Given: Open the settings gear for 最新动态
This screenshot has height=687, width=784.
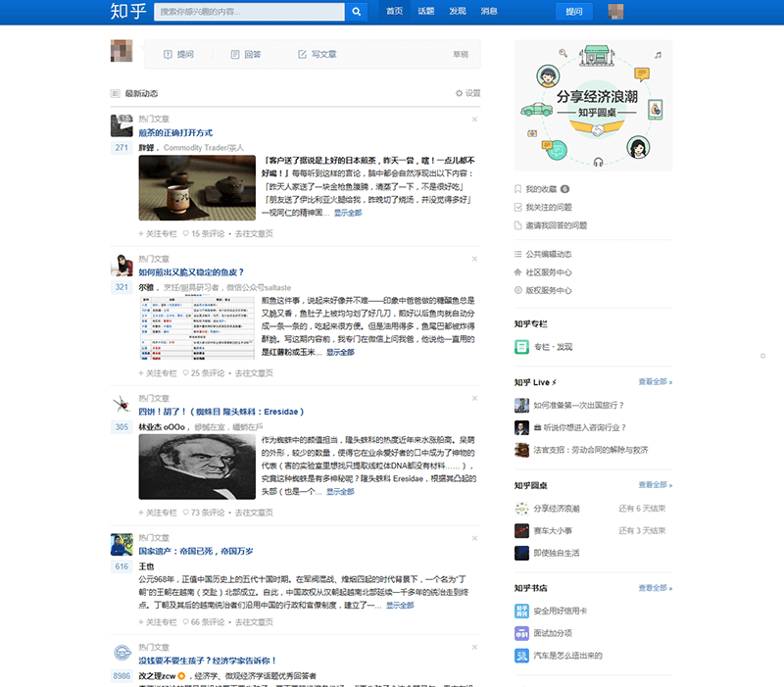Looking at the screenshot, I should (459, 93).
